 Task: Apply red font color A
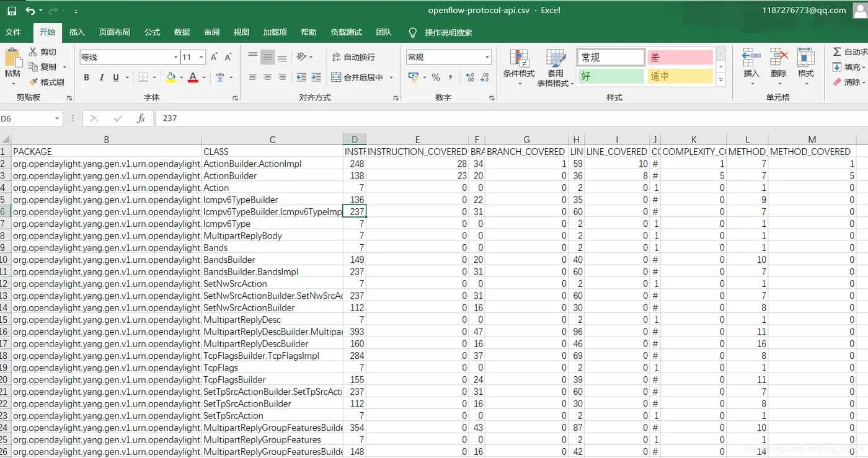(x=193, y=77)
